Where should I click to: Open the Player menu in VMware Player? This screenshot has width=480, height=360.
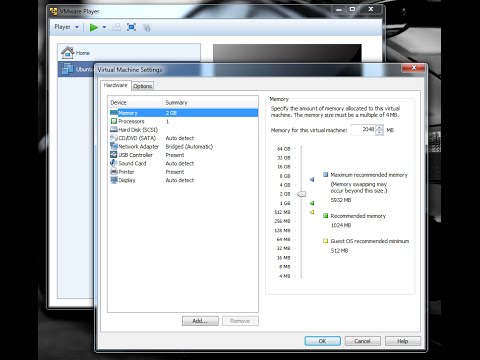pyautogui.click(x=66, y=27)
